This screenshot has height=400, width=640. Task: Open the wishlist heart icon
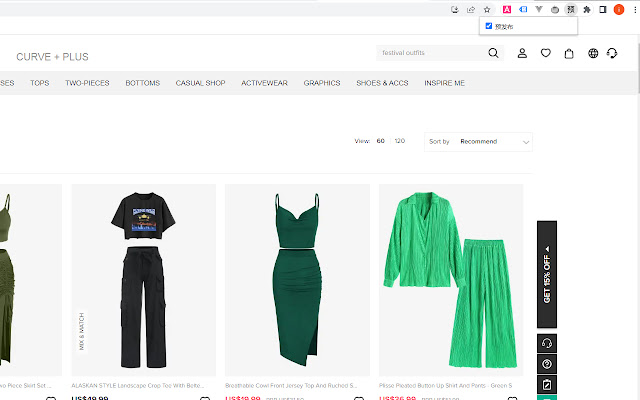coord(546,53)
